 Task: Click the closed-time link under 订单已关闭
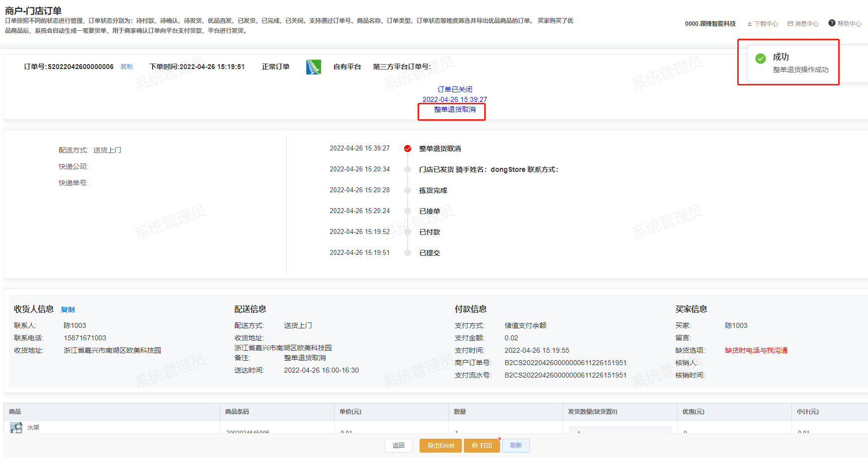(x=455, y=99)
